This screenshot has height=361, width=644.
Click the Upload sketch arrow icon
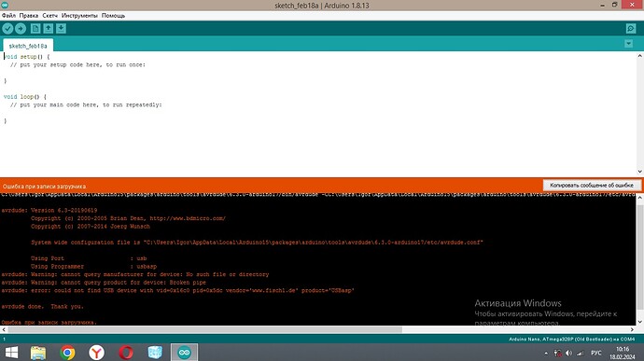(x=21, y=28)
